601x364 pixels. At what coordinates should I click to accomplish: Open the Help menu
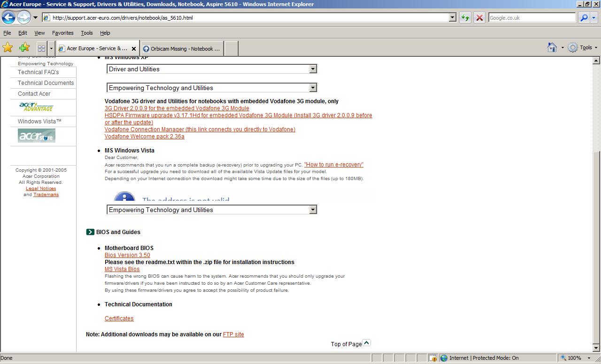point(105,33)
